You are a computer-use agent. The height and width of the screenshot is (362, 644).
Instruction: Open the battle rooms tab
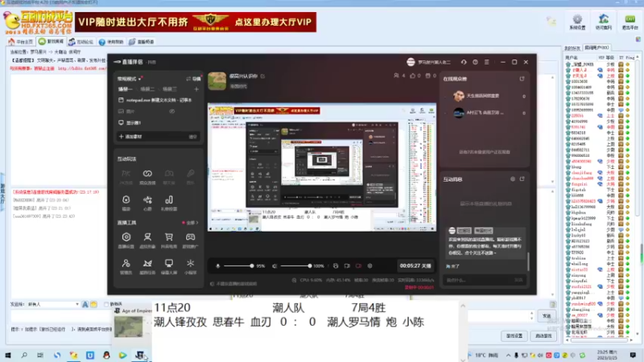(51, 42)
